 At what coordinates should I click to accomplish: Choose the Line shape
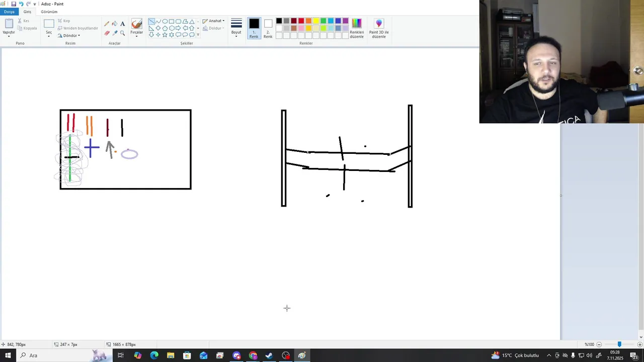[x=151, y=22]
